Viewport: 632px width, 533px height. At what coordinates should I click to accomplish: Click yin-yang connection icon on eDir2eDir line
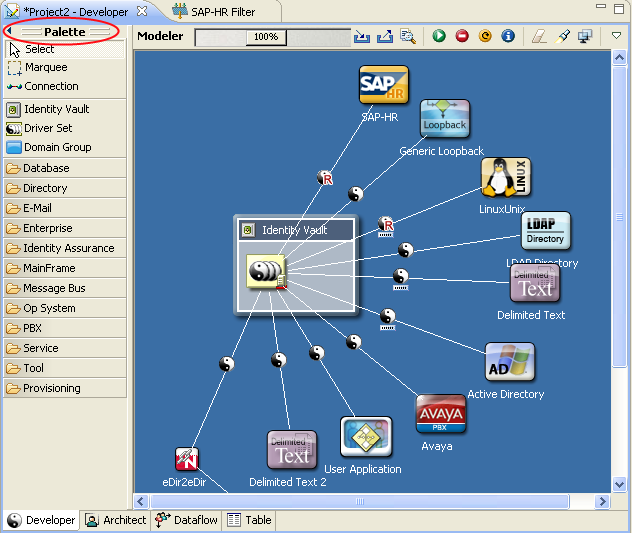pyautogui.click(x=227, y=364)
